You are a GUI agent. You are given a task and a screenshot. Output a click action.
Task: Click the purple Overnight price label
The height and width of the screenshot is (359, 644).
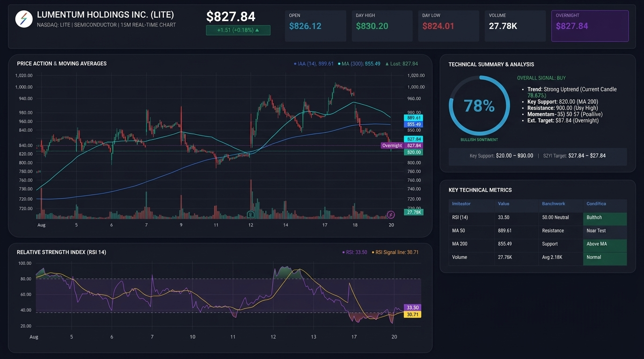pyautogui.click(x=392, y=145)
